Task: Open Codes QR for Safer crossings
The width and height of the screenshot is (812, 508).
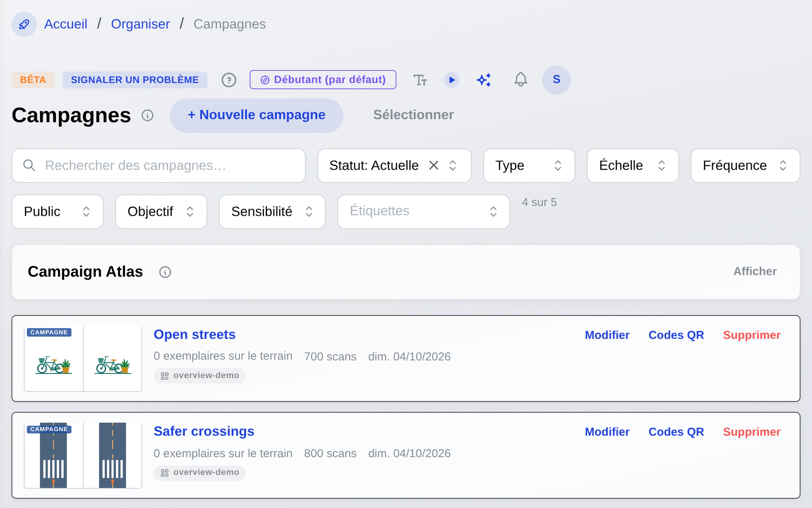Action: [676, 432]
